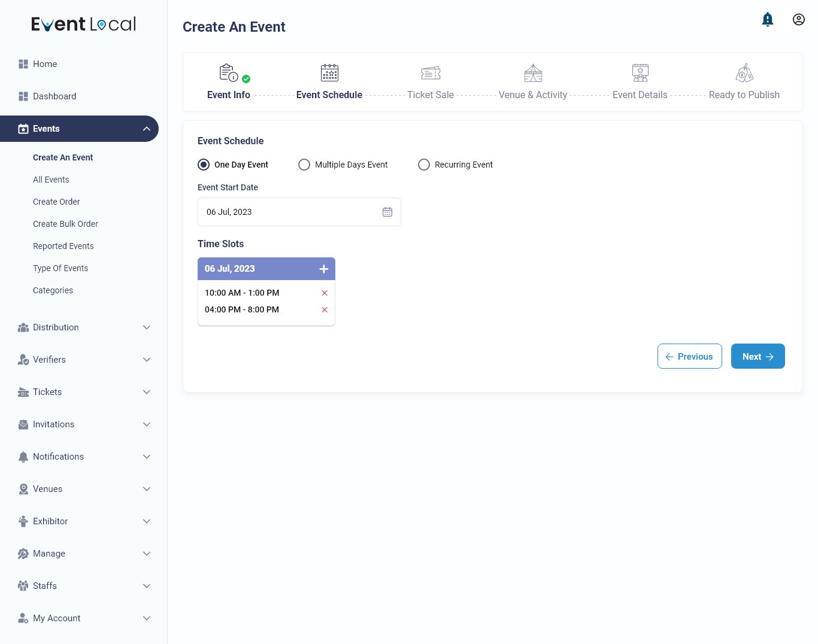The image size is (818, 644).
Task: Select the Multiple Days Event option
Action: click(304, 164)
